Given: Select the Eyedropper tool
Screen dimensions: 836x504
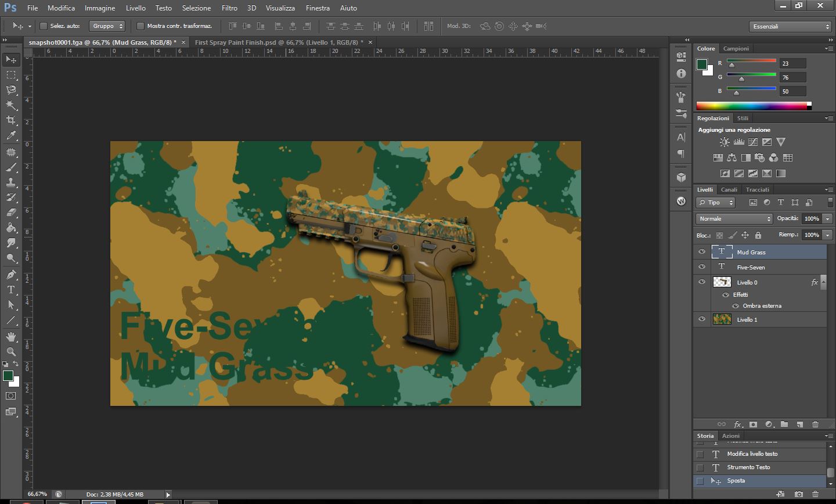Looking at the screenshot, I should pyautogui.click(x=11, y=136).
